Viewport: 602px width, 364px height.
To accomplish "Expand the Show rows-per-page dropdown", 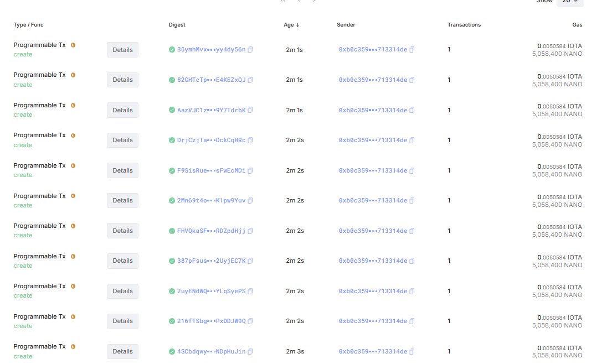I will pyautogui.click(x=569, y=2).
